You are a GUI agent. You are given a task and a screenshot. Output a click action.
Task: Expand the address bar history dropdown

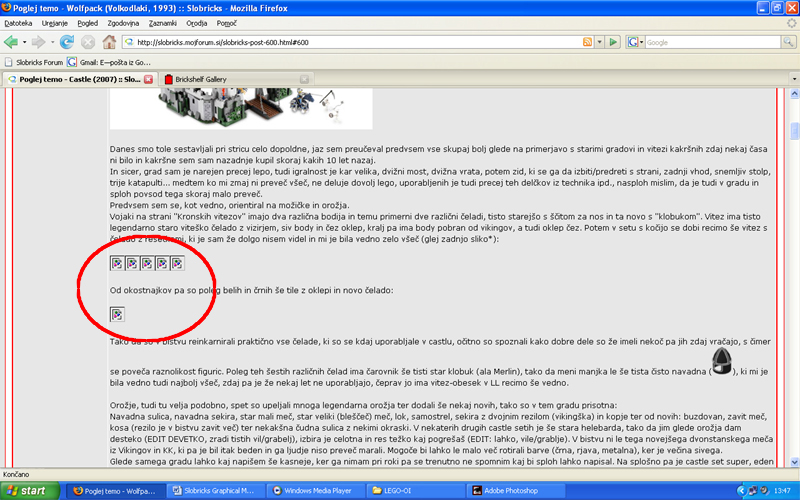click(599, 42)
